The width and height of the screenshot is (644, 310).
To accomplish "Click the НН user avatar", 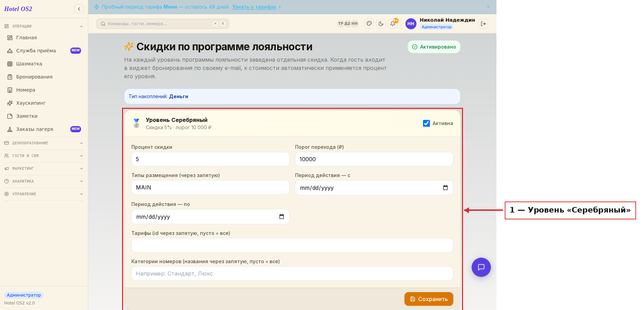I will [411, 24].
